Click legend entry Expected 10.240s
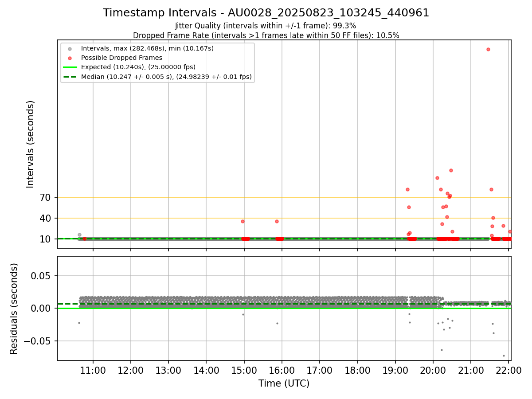 tap(138, 67)
